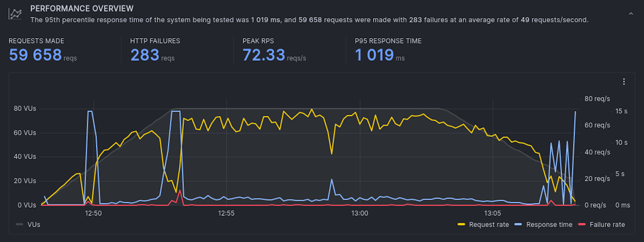Click the 1 019 ms P95 Response Time metric
Image resolution: width=644 pixels, height=242 pixels.
click(x=374, y=55)
